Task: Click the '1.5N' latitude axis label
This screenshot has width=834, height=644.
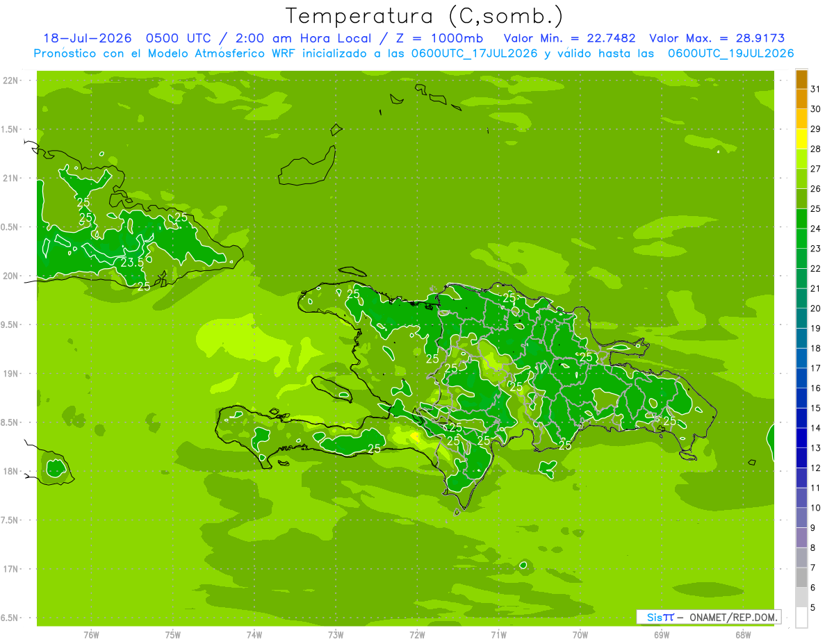Action: pos(10,129)
